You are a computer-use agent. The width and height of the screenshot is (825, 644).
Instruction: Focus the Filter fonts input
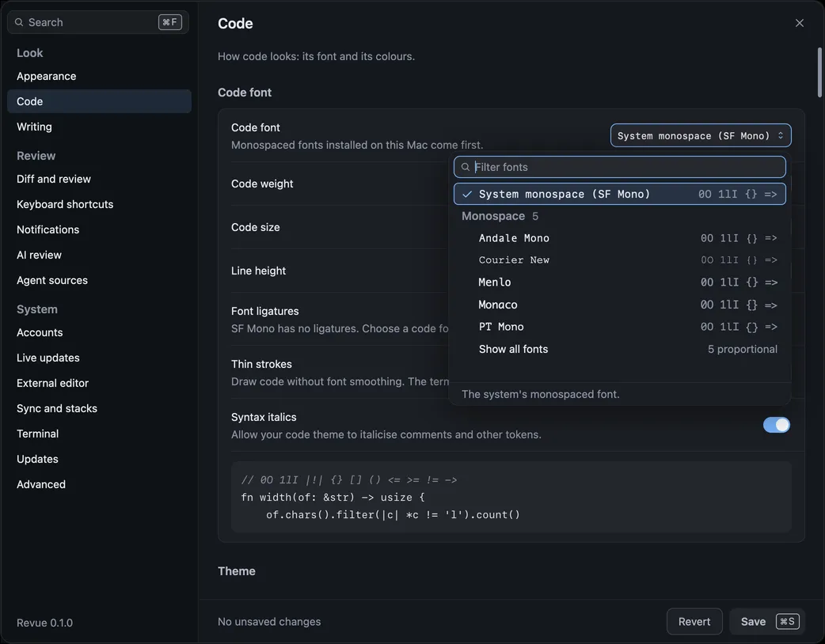coord(619,167)
